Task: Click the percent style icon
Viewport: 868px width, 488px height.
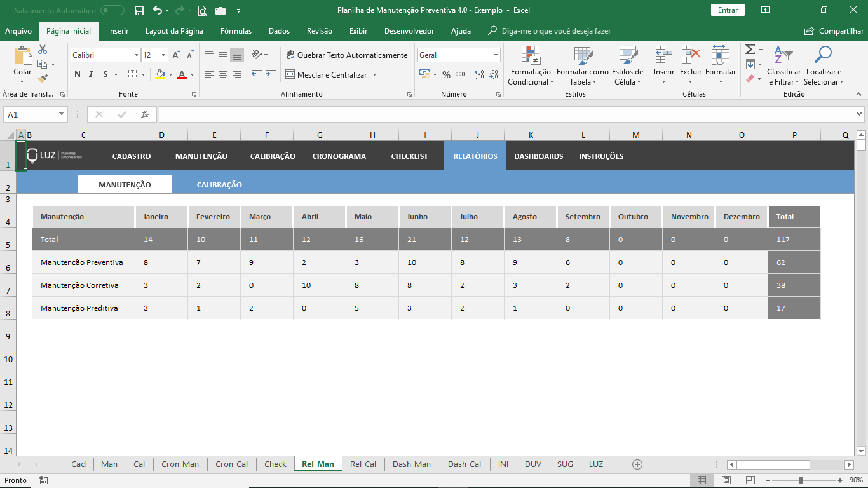Action: [x=446, y=74]
